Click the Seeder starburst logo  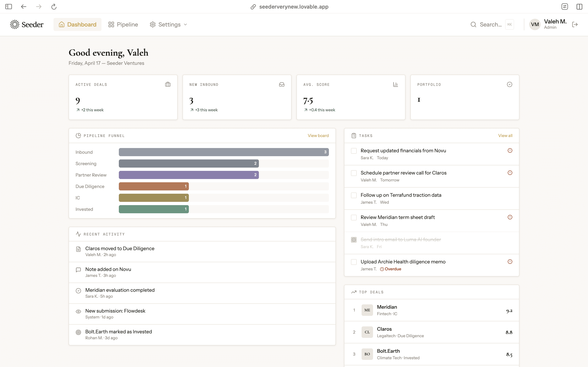pos(14,24)
